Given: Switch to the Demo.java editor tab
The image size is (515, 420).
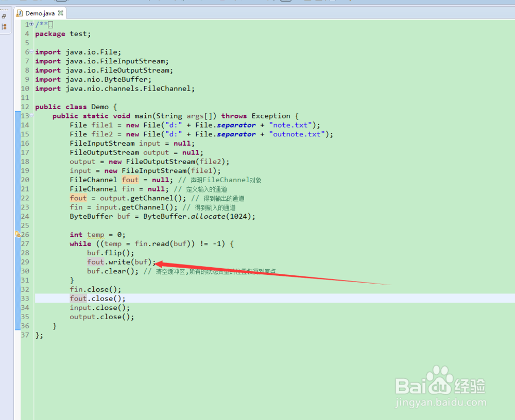Looking at the screenshot, I should pyautogui.click(x=40, y=13).
